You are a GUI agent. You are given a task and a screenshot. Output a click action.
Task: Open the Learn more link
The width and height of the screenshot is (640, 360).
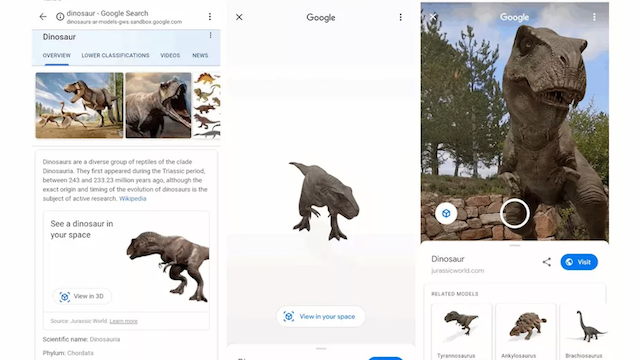(124, 321)
